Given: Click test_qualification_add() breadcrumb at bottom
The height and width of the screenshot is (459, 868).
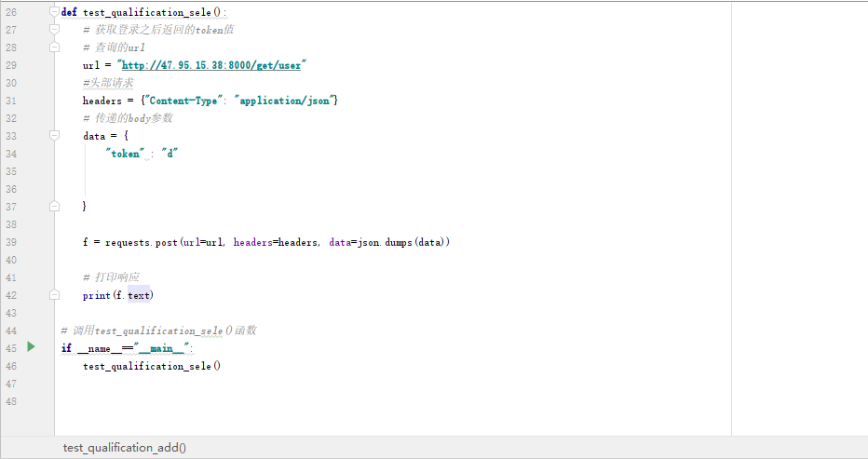Looking at the screenshot, I should tap(125, 448).
